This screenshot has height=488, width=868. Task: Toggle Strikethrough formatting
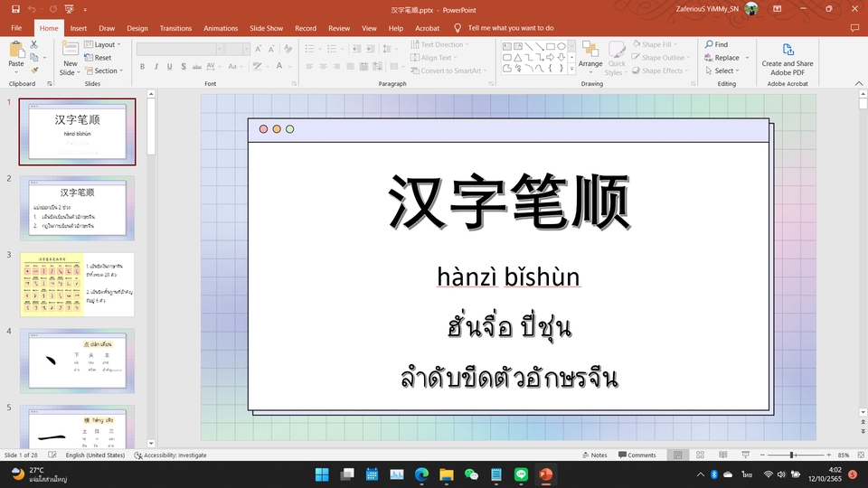(x=196, y=66)
